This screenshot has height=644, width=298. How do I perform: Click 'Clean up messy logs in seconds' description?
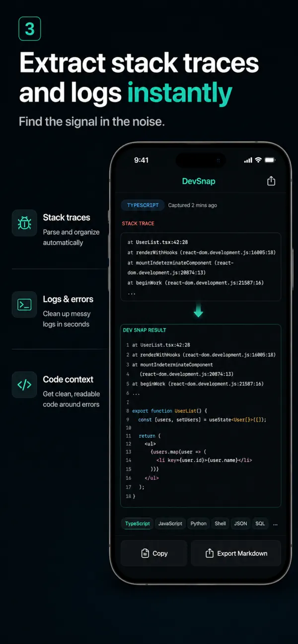tap(67, 319)
